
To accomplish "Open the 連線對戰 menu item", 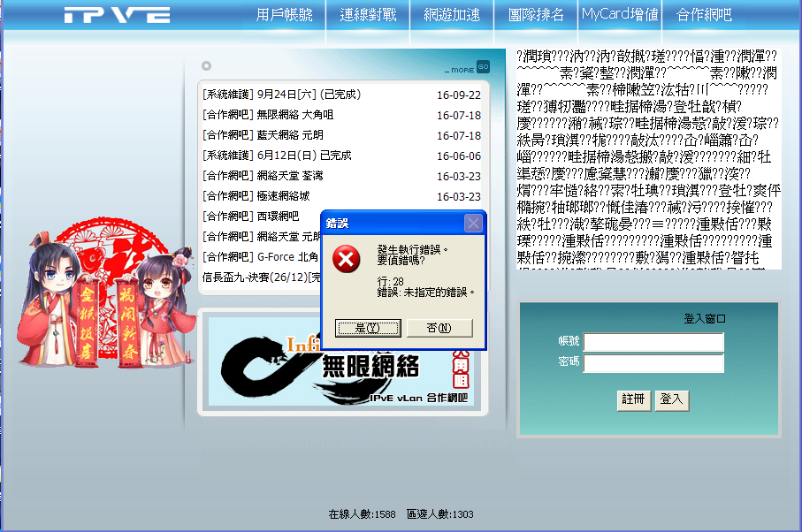I will [367, 14].
